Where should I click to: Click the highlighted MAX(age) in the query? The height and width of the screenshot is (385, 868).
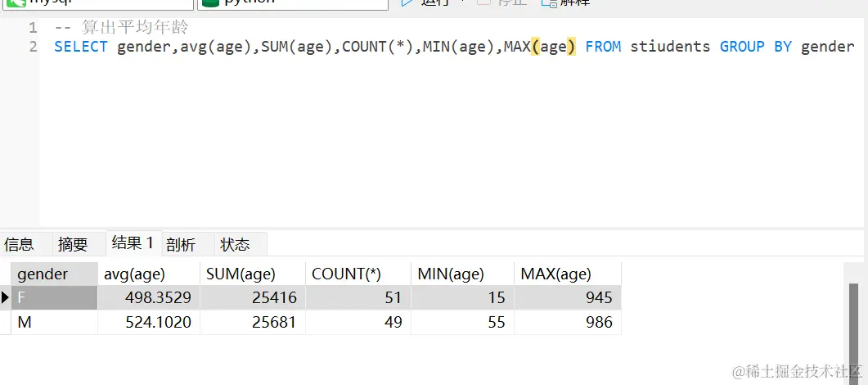click(x=540, y=47)
